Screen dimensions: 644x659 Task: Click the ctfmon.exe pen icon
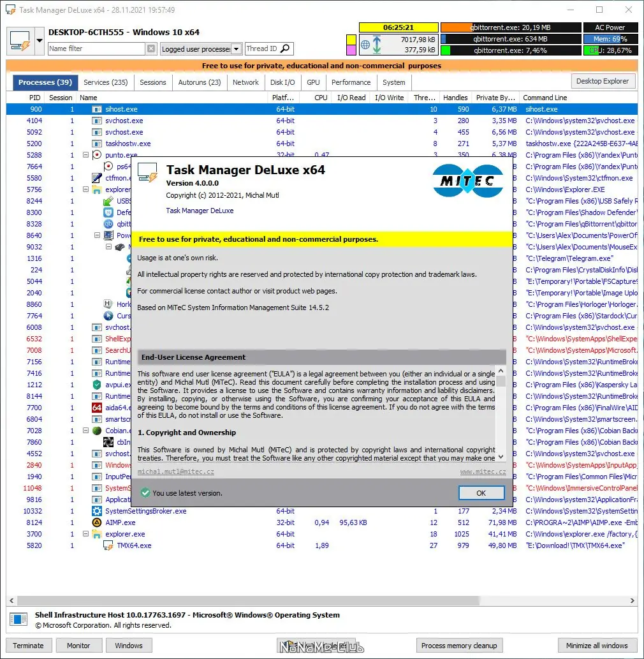(97, 178)
